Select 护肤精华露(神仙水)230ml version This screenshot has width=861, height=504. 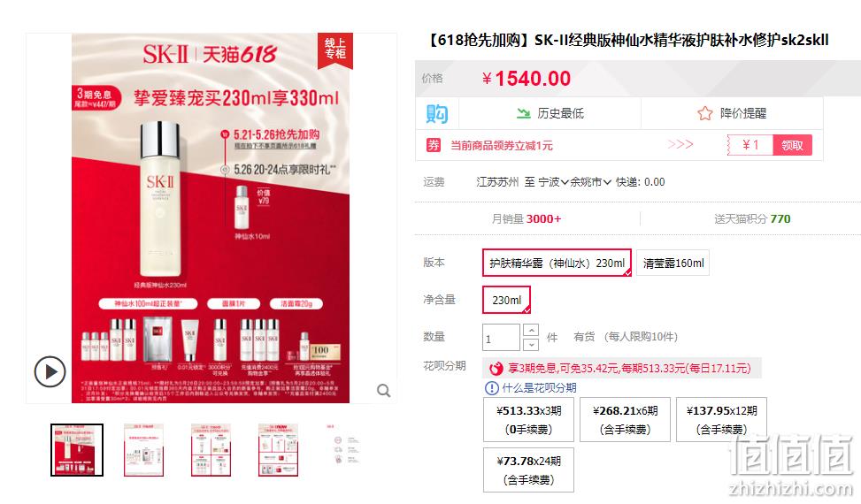click(557, 263)
